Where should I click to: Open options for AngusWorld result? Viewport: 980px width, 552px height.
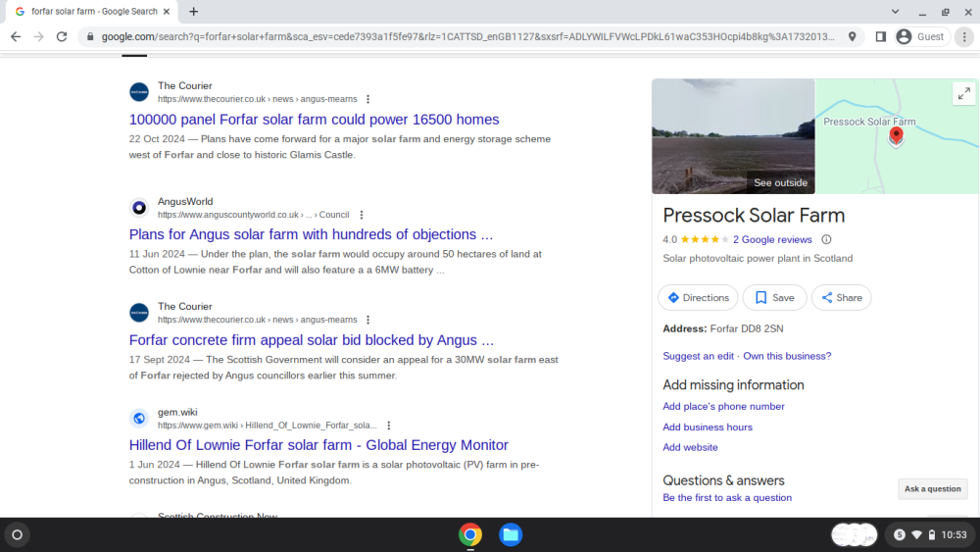362,215
